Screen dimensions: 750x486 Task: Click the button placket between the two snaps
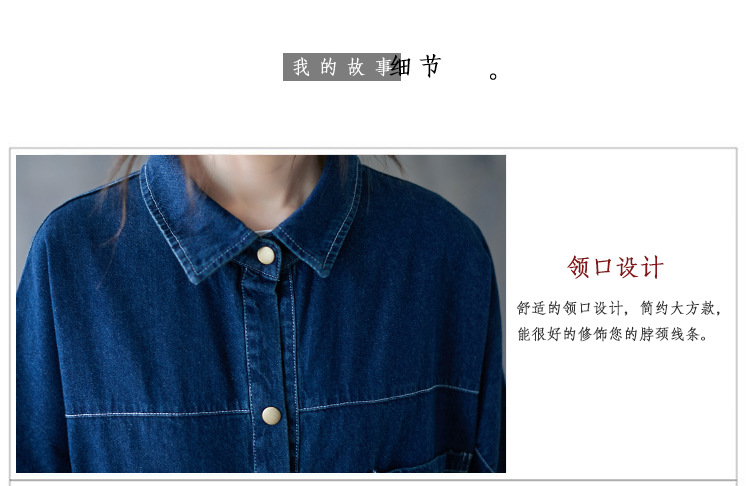268,335
